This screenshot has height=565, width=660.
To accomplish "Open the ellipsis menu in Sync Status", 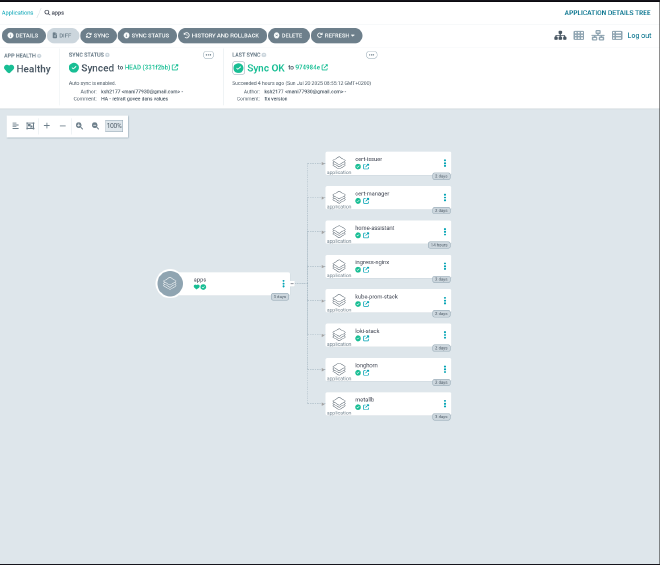I will point(208,54).
